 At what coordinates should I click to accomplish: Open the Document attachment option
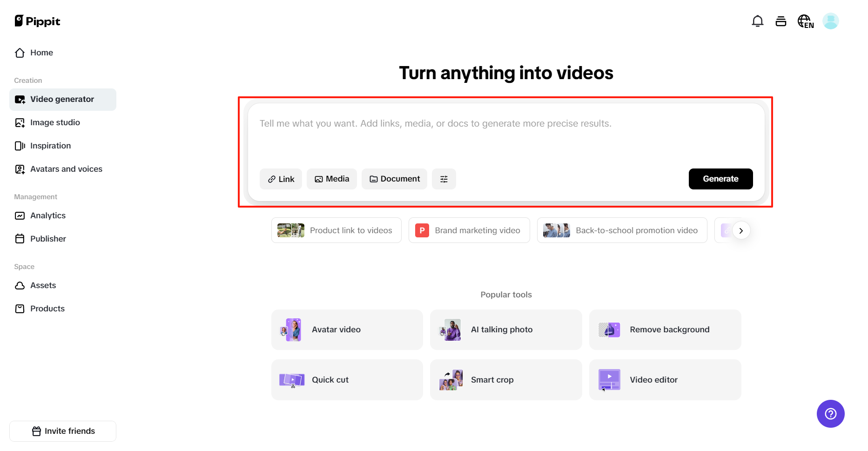394,179
